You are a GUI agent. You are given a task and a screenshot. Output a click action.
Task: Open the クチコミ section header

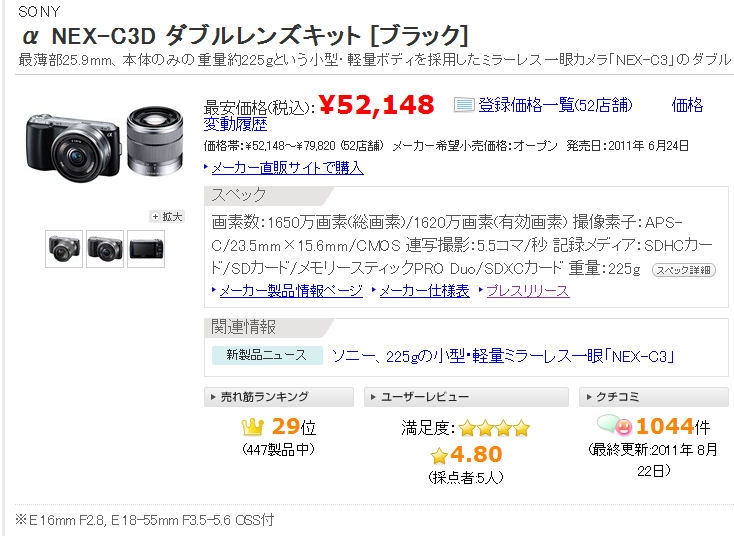[x=653, y=397]
